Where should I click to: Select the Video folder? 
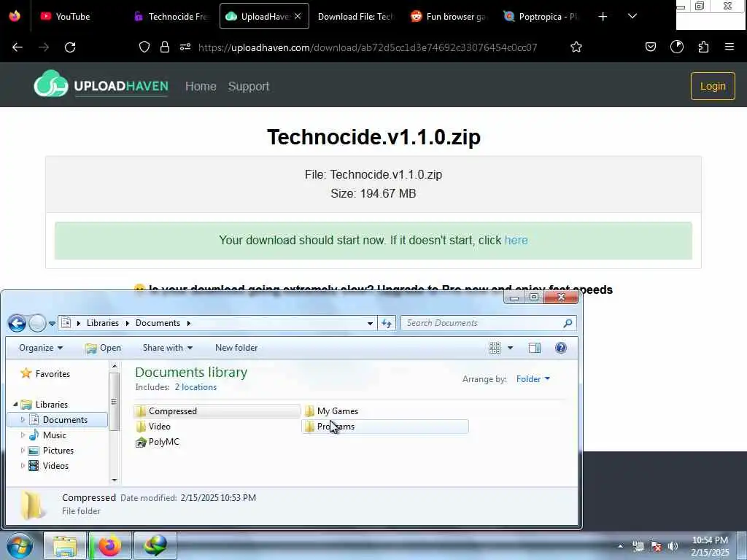click(x=159, y=426)
